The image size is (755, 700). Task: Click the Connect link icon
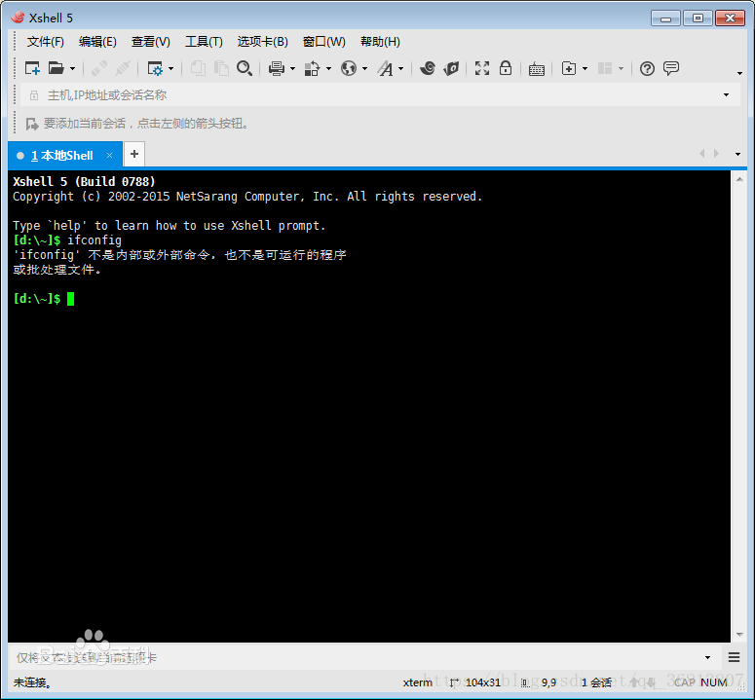pos(98,68)
